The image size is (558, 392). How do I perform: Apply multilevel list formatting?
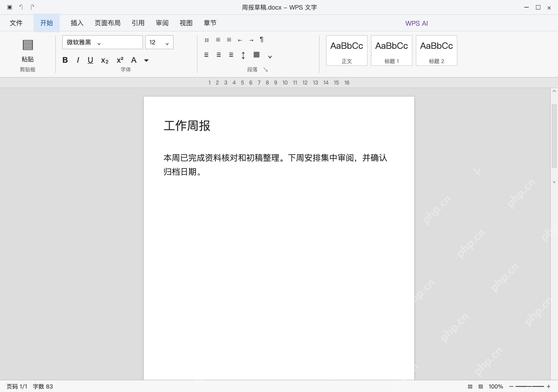coord(229,40)
